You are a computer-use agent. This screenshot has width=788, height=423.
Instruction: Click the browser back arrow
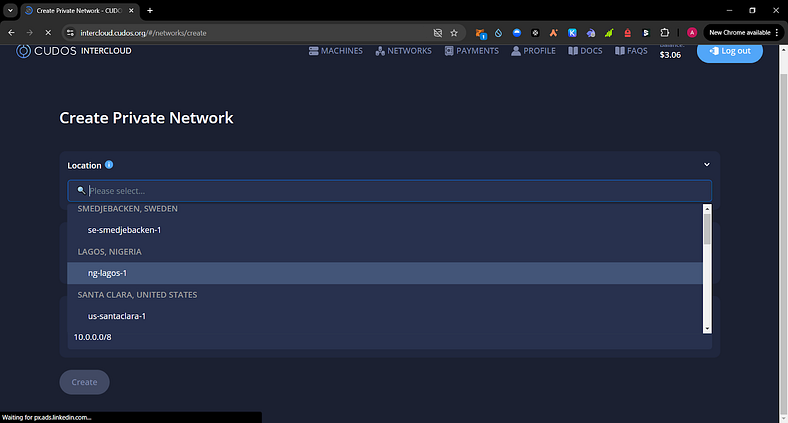point(11,33)
